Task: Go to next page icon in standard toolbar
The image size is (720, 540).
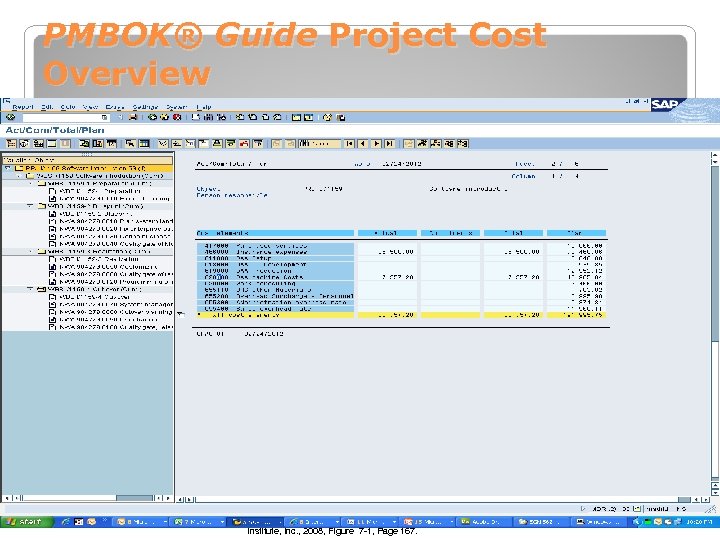Action: coord(265,118)
